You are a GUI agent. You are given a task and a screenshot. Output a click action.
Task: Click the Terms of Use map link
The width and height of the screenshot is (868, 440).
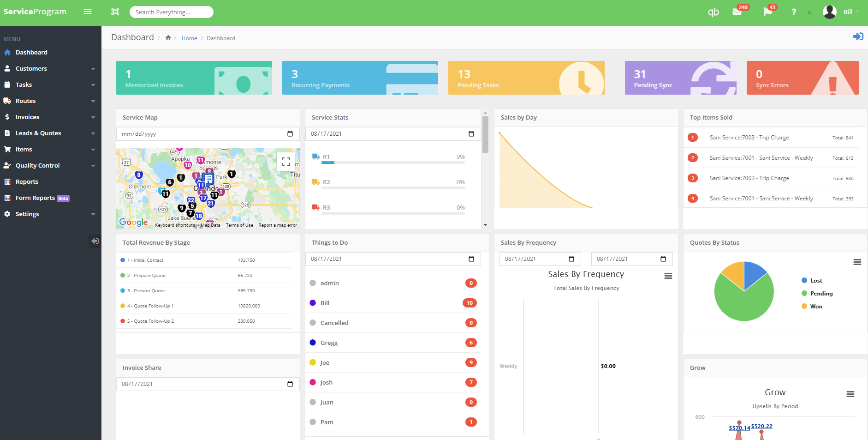[x=239, y=225]
